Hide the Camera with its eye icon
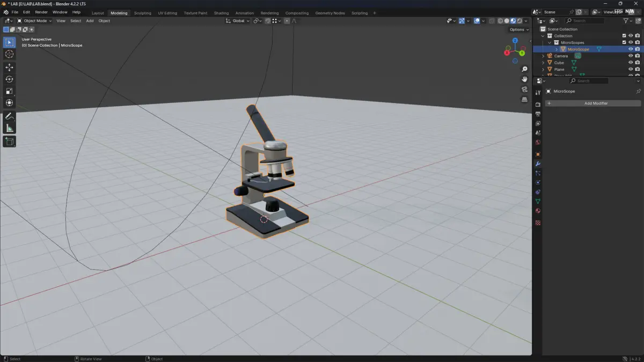This screenshot has height=362, width=644. pos(631,56)
